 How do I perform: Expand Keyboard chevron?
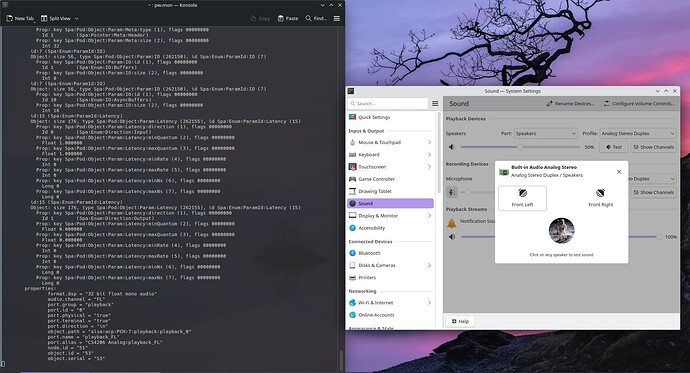429,155
